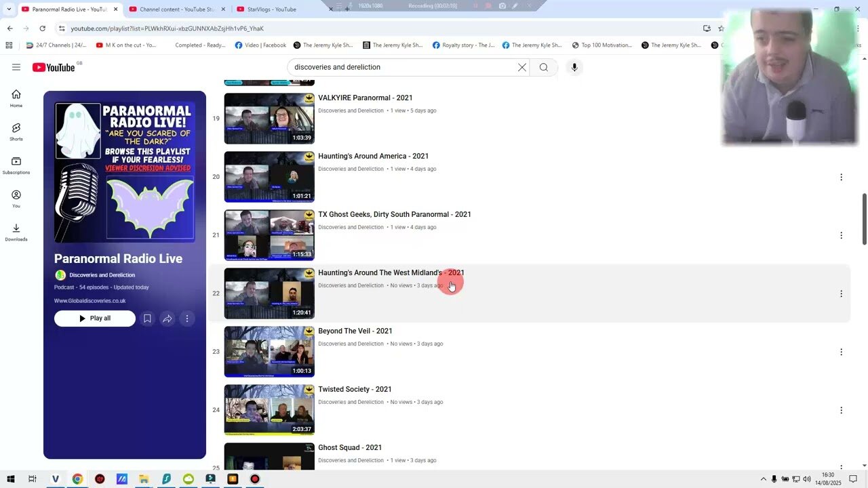Open Shorts in the YouTube sidebar

coord(16,131)
